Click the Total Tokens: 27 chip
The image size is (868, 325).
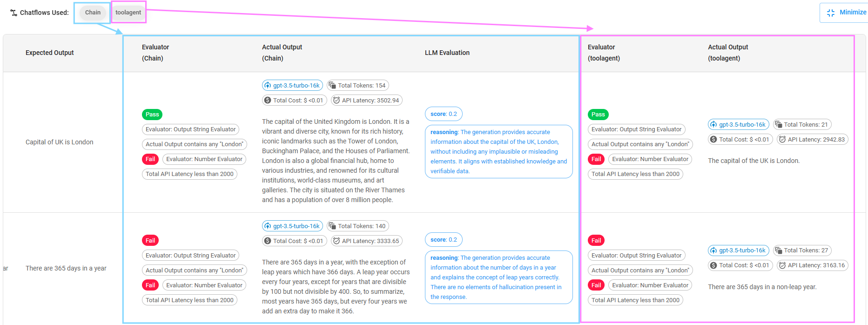click(x=802, y=251)
